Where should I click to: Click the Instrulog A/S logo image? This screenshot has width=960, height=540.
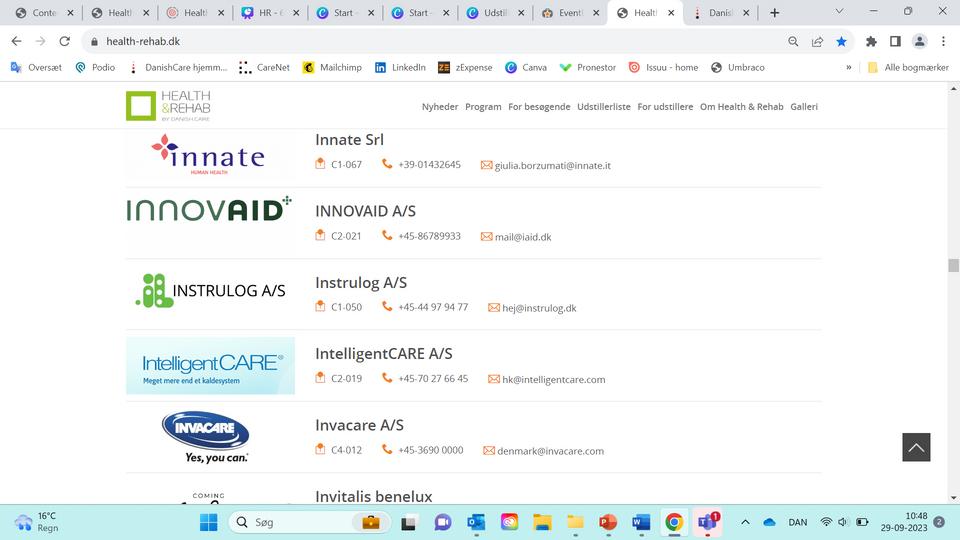click(210, 290)
